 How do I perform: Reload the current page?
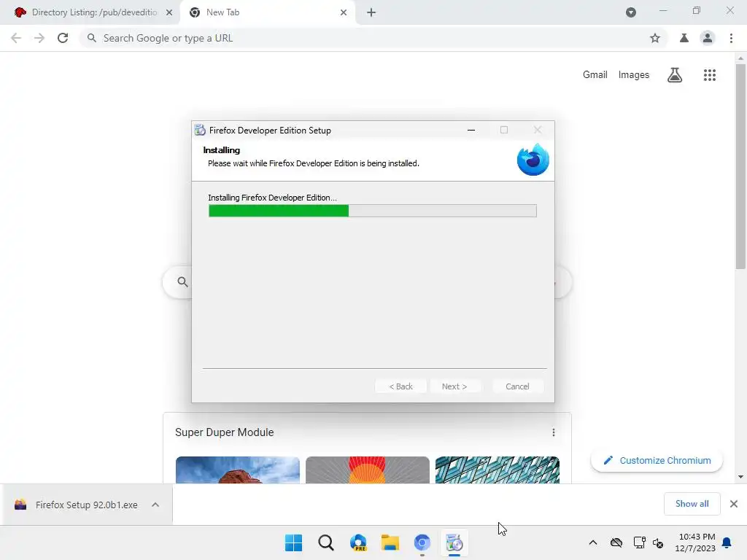[x=63, y=38]
